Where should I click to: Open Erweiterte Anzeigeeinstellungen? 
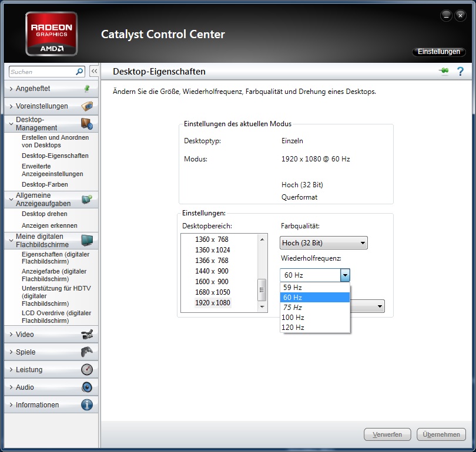point(52,170)
